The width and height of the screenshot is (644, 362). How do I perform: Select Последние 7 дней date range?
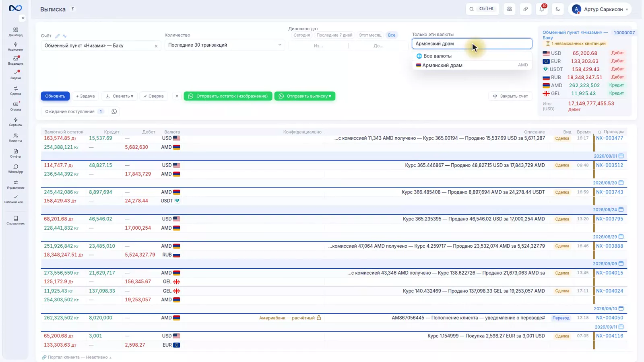click(334, 35)
